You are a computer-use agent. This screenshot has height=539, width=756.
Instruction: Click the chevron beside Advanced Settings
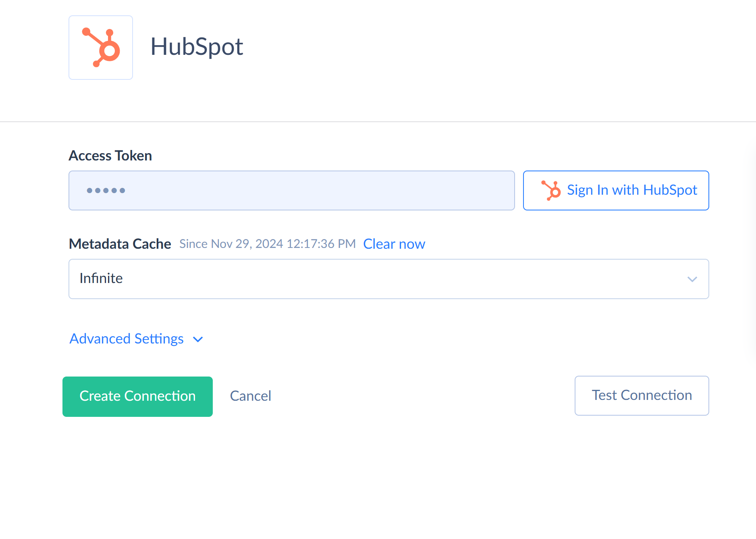[197, 339]
